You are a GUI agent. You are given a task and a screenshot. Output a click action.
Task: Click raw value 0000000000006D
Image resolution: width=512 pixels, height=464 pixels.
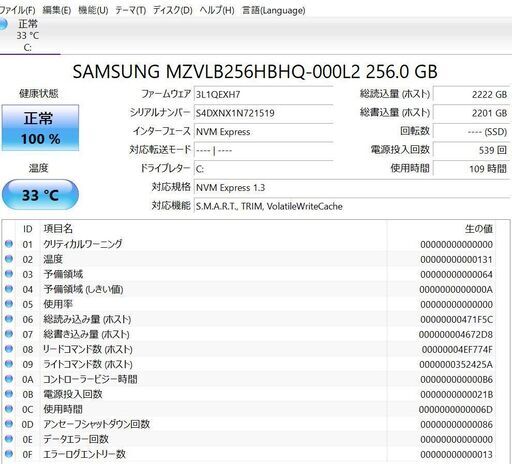pos(456,410)
